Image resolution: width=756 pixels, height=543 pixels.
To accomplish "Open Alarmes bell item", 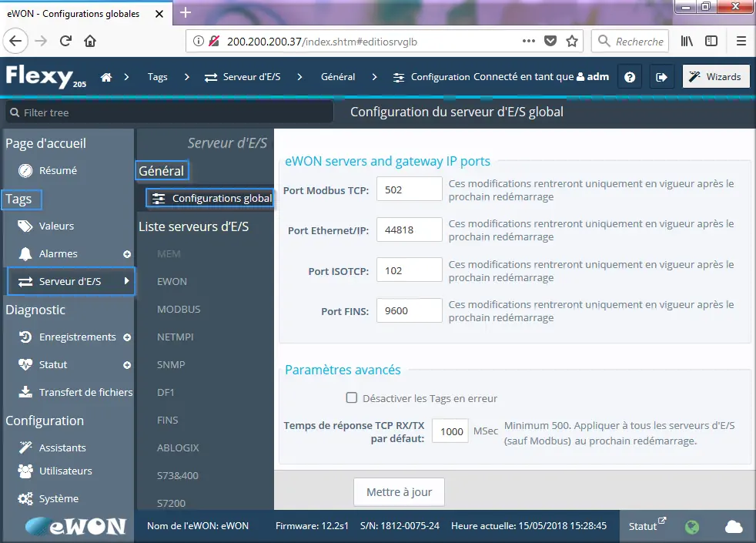I will 47,253.
